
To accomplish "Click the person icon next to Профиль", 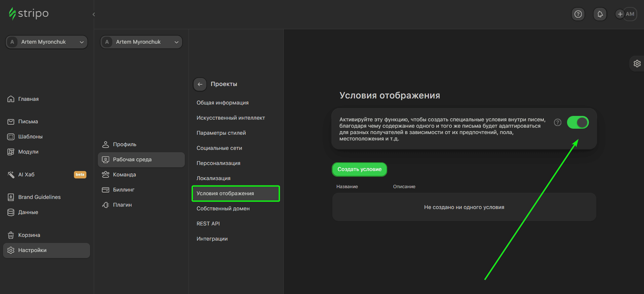I will (x=106, y=144).
